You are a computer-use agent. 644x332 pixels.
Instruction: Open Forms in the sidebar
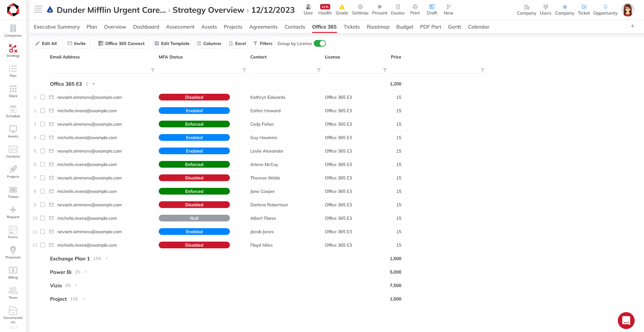tap(13, 232)
